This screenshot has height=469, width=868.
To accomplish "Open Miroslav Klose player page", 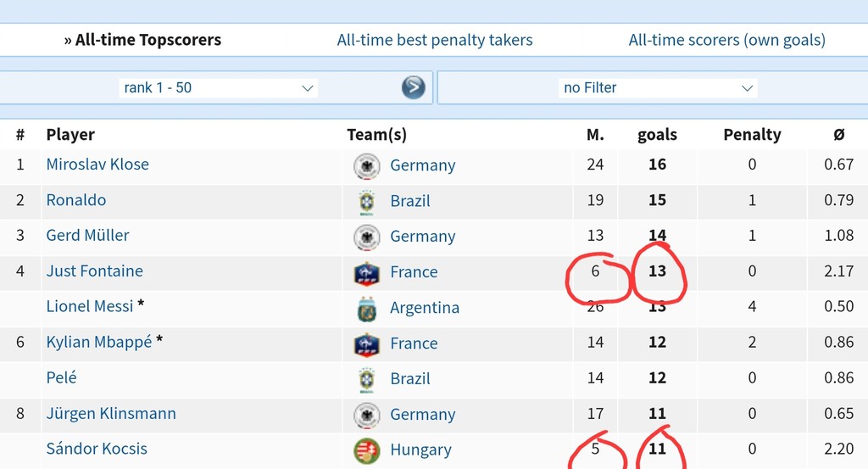I will [x=97, y=165].
